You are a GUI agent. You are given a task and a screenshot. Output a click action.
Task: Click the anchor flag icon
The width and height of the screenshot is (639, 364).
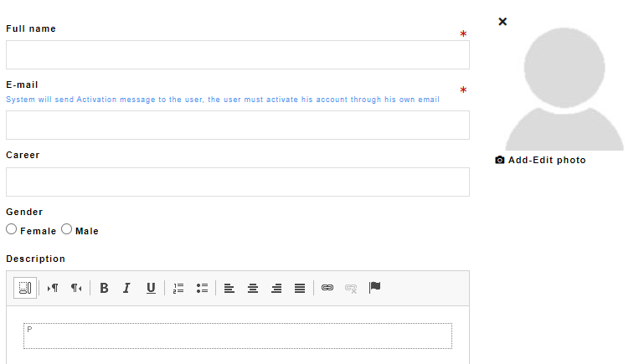375,288
